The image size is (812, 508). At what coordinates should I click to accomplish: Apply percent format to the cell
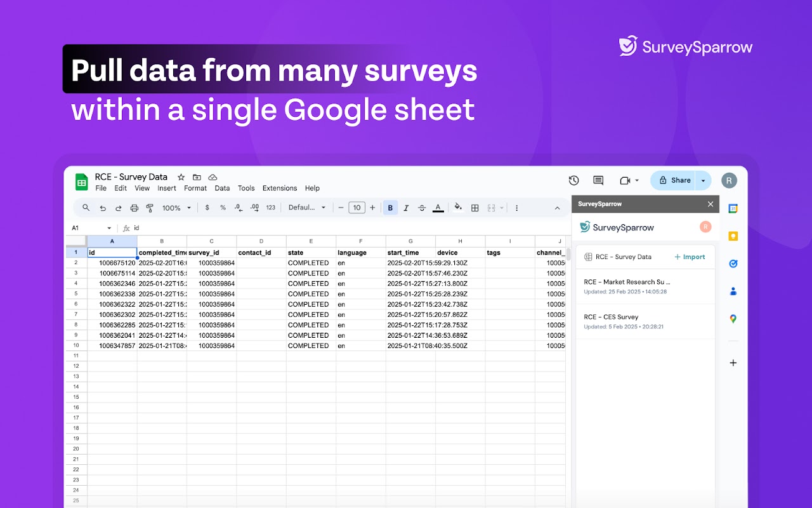(x=223, y=208)
